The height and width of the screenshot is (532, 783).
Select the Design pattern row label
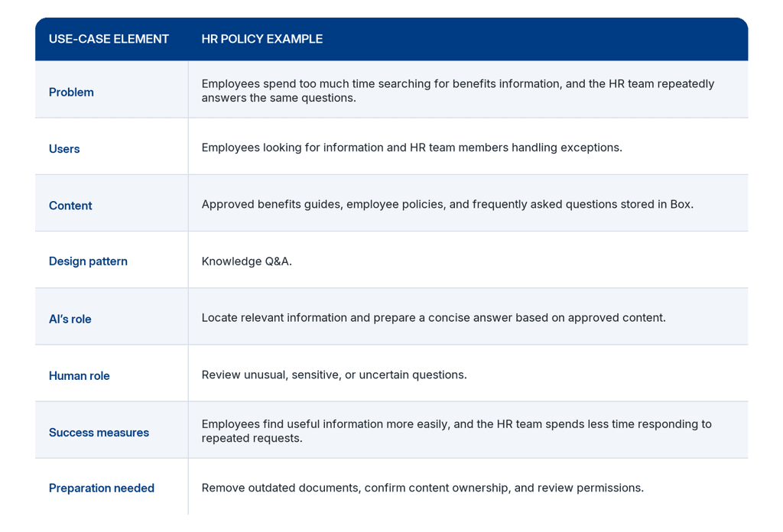[89, 261]
